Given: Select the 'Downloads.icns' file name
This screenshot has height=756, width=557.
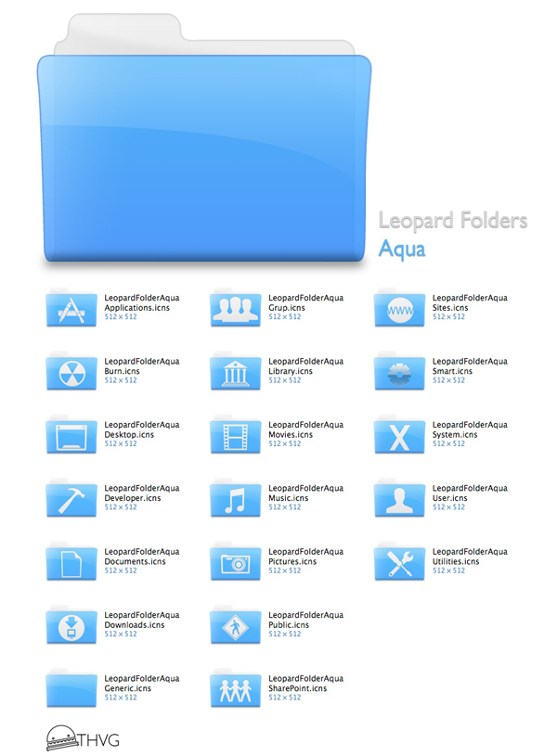Looking at the screenshot, I should click(135, 625).
